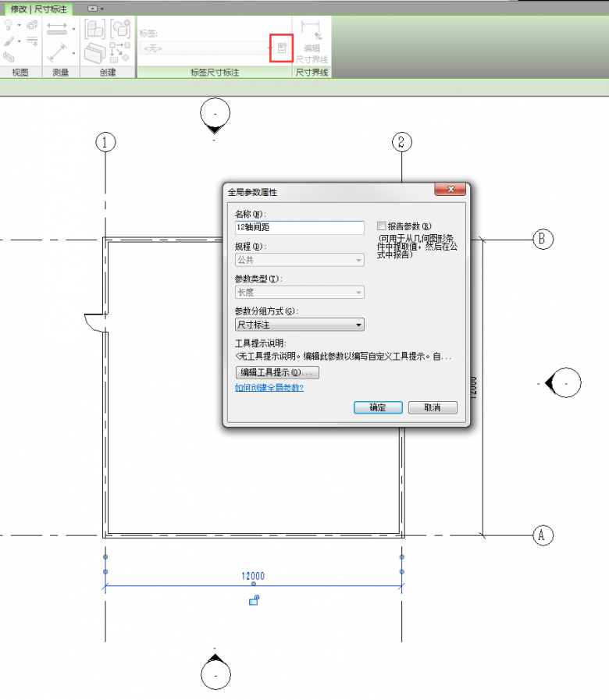Click the light bulb hide-in-view icon
The width and height of the screenshot is (609, 700).
(x=9, y=25)
